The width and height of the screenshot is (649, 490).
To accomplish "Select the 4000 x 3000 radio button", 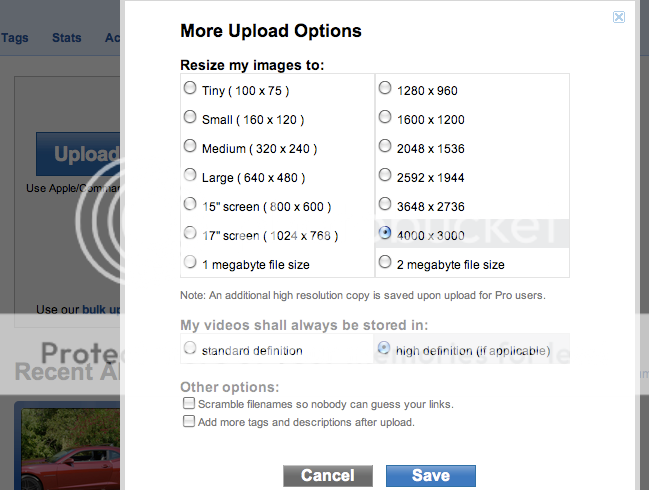I will tap(385, 233).
